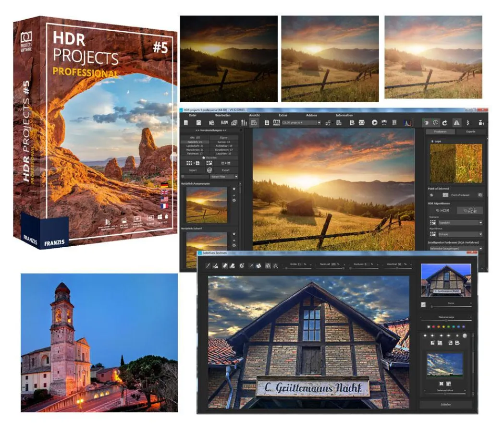Screen dimensions: 504x432
Task: Click the Import button in the presets panel
Action: point(192,169)
